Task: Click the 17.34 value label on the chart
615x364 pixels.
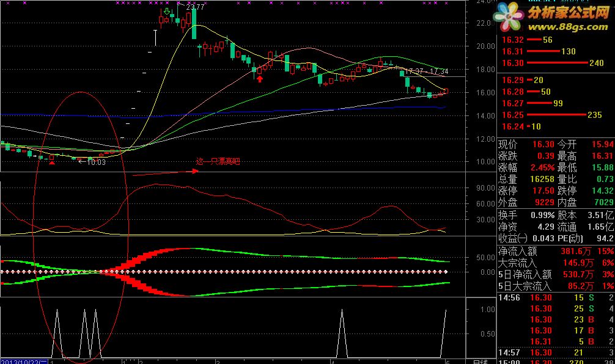Action: coord(439,71)
